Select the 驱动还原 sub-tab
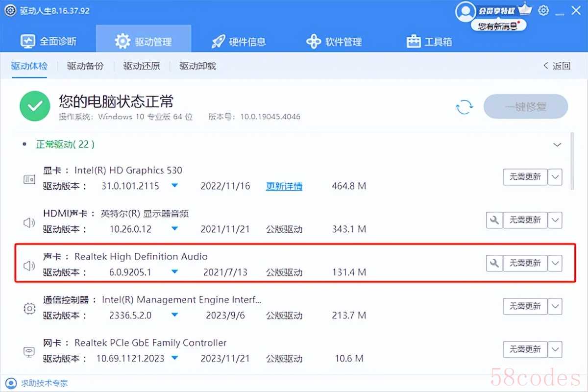 (142, 66)
